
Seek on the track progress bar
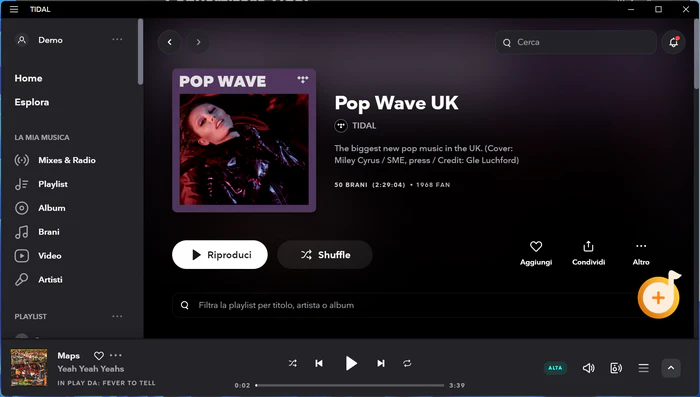pyautogui.click(x=350, y=385)
